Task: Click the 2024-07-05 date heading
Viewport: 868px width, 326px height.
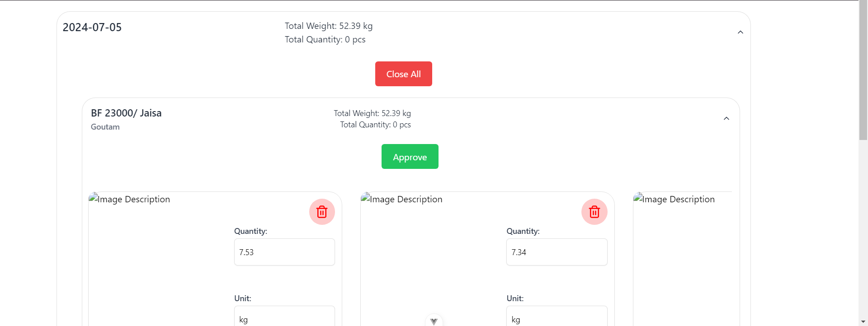Action: pyautogui.click(x=92, y=28)
